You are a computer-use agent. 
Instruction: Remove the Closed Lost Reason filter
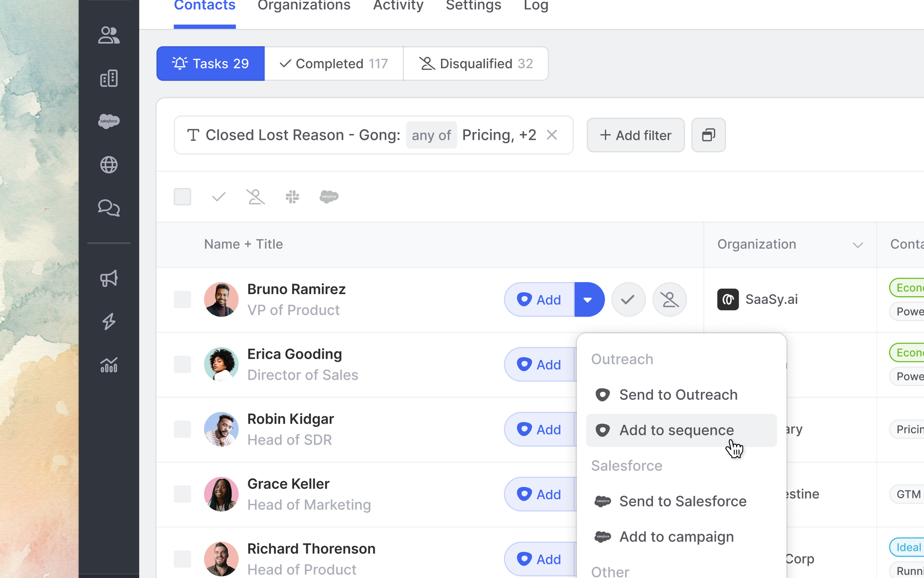(x=552, y=135)
